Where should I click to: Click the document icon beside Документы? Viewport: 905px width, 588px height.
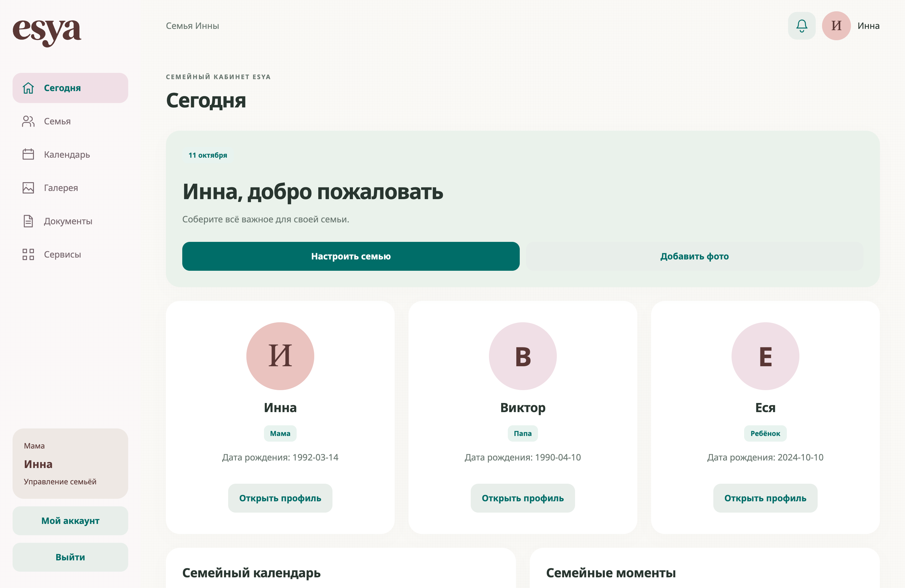point(28,221)
